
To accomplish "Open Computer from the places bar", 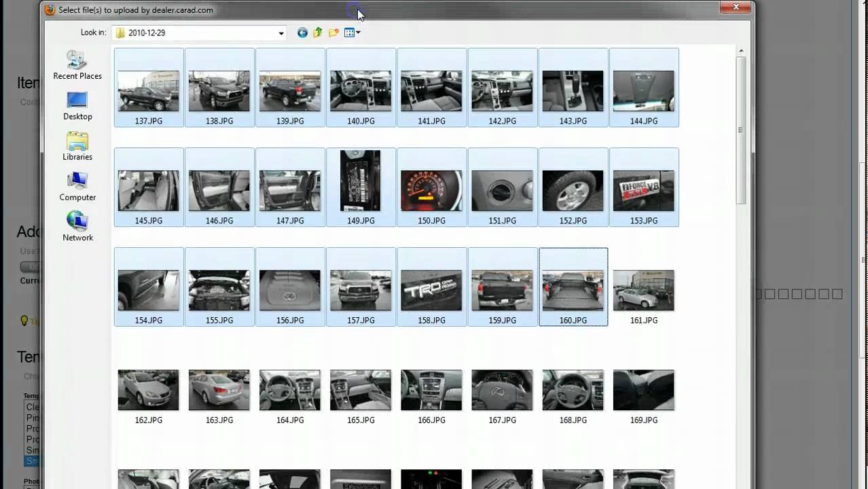I will [x=77, y=187].
